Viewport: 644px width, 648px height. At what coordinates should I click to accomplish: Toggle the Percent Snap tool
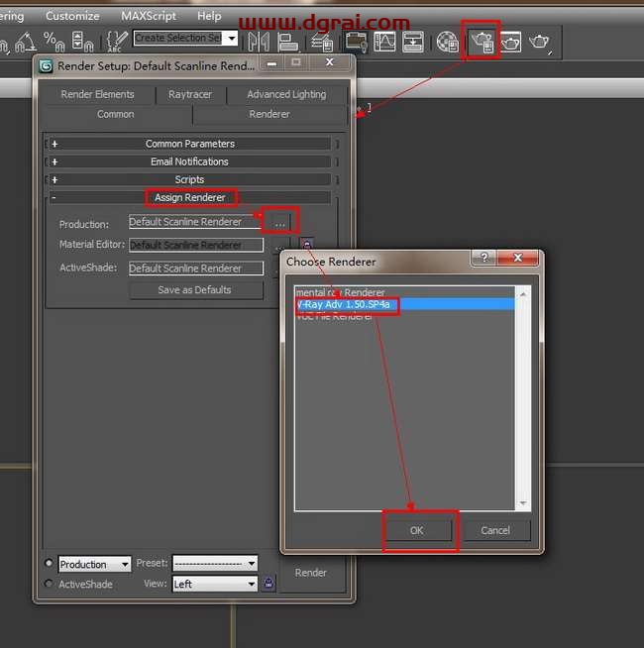point(54,42)
